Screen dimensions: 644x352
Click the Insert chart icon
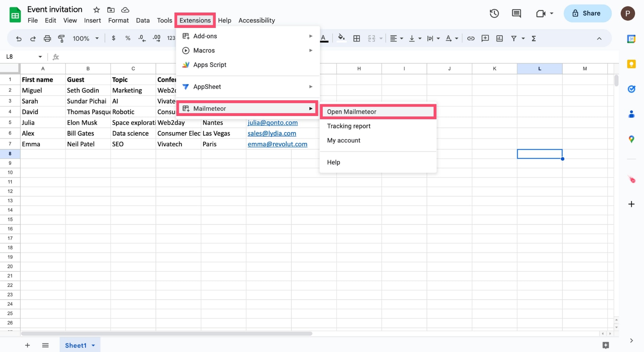tap(499, 38)
